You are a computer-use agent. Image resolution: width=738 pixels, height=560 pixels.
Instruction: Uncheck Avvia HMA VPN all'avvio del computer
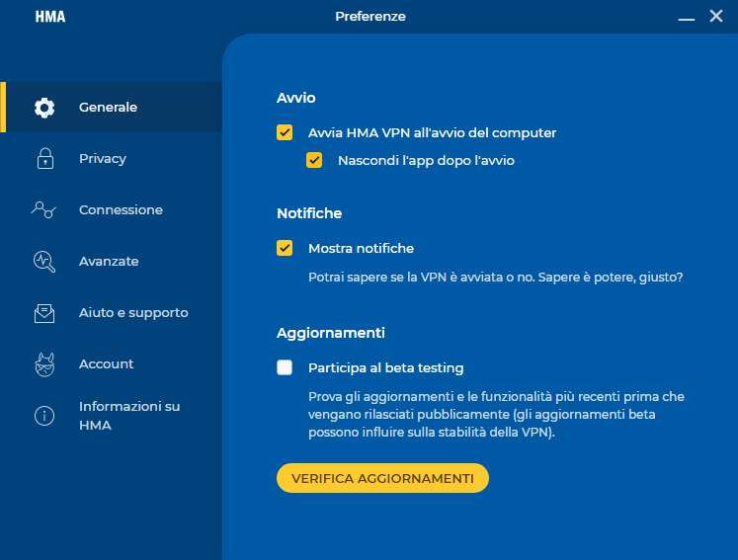click(x=285, y=132)
